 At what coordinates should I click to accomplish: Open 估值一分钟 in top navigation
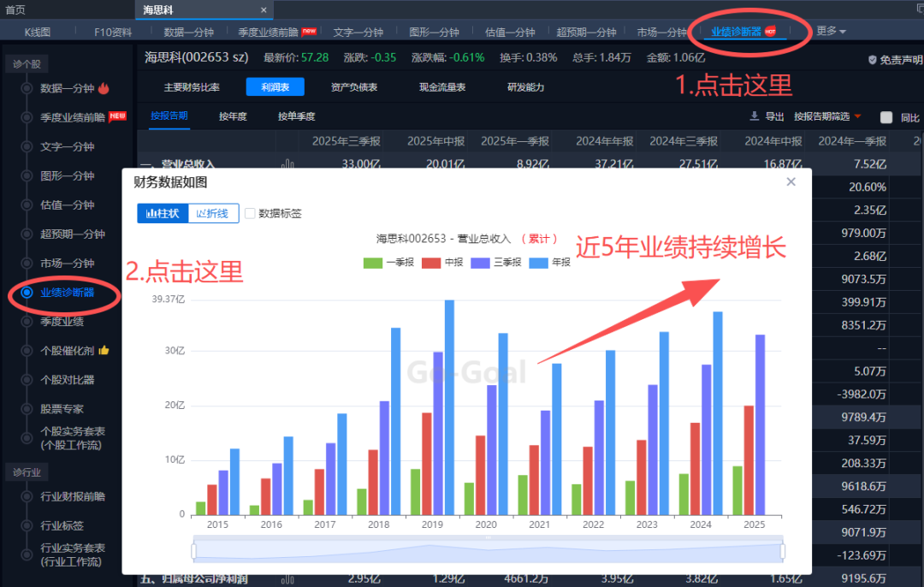click(510, 32)
